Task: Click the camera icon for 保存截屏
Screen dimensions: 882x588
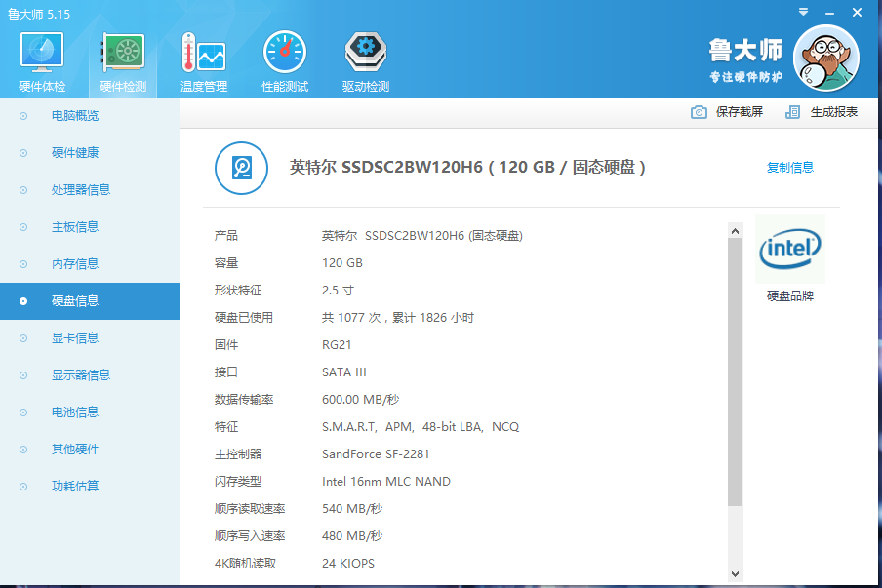Action: (x=699, y=112)
